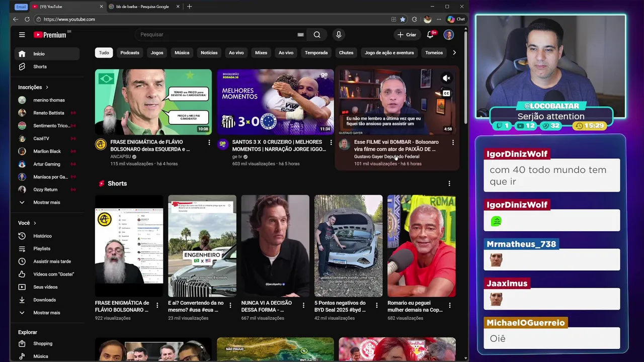The height and width of the screenshot is (362, 644).
Task: Open options for FRASE ENIGMÁTICA de FLÁVIO short
Action: 157,305
